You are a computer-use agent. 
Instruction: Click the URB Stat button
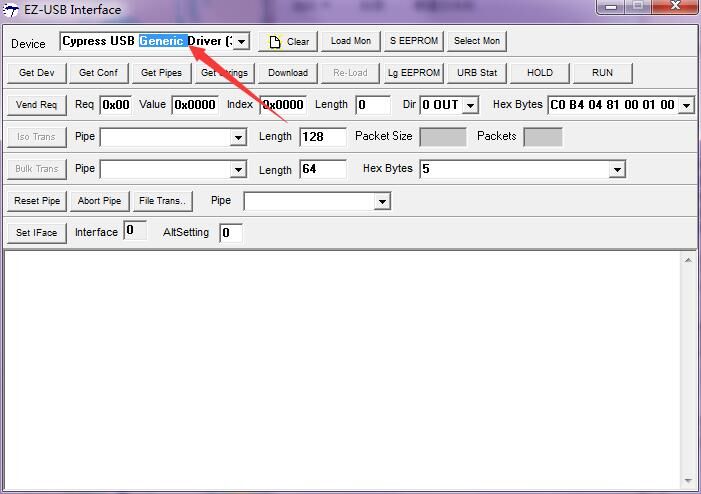(477, 73)
